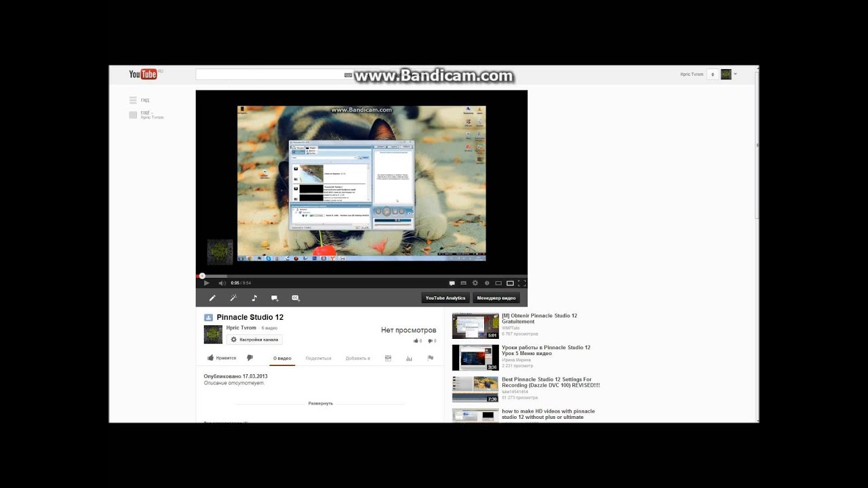Viewport: 868px width, 488px height.
Task: Open the music note audio tool
Action: tap(254, 298)
